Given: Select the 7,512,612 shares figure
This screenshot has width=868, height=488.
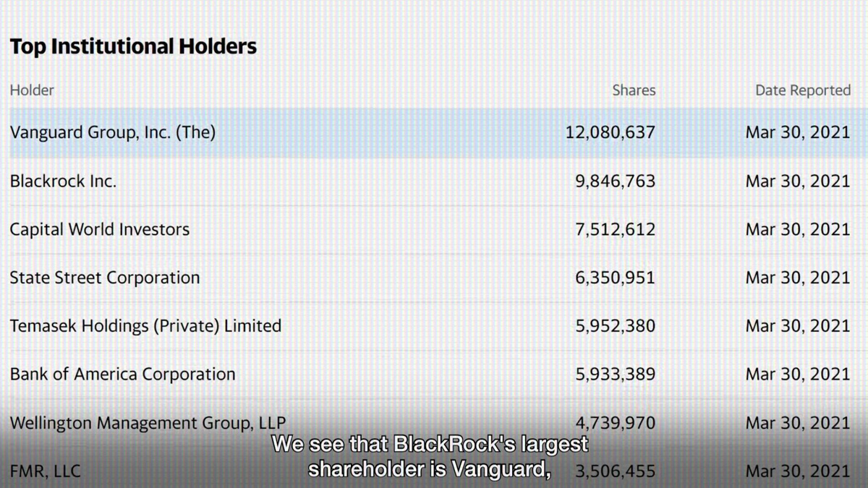Looking at the screenshot, I should point(616,230).
